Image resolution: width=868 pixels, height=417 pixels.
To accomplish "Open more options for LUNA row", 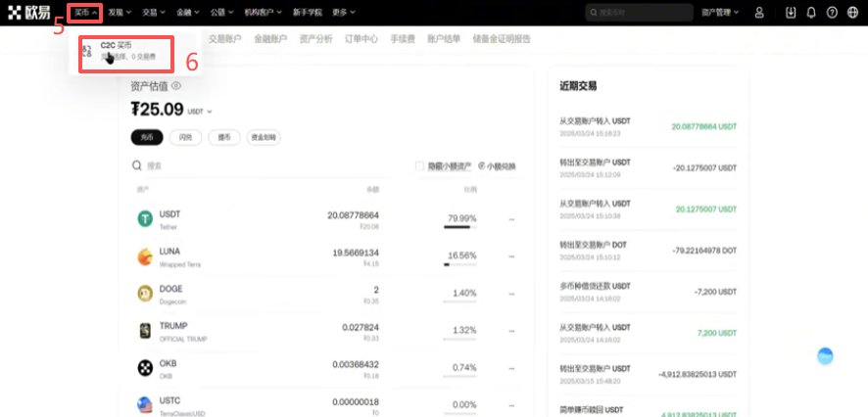I will (x=511, y=256).
